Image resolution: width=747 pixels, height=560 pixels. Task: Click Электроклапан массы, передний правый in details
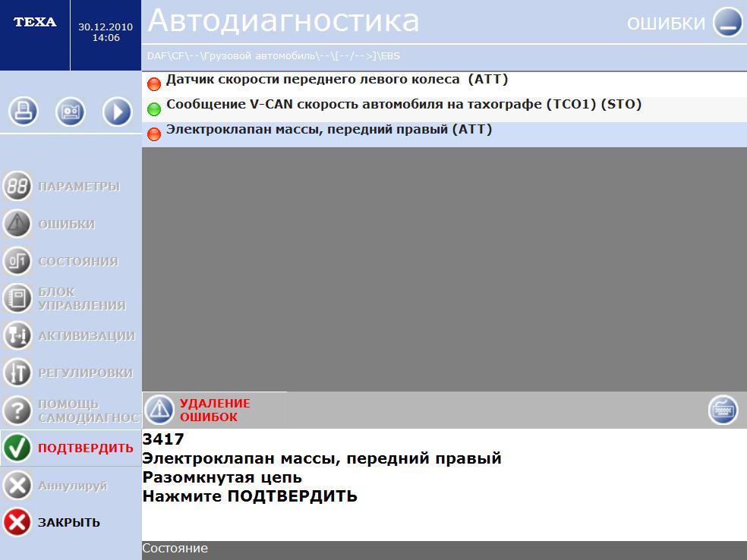coord(322,458)
